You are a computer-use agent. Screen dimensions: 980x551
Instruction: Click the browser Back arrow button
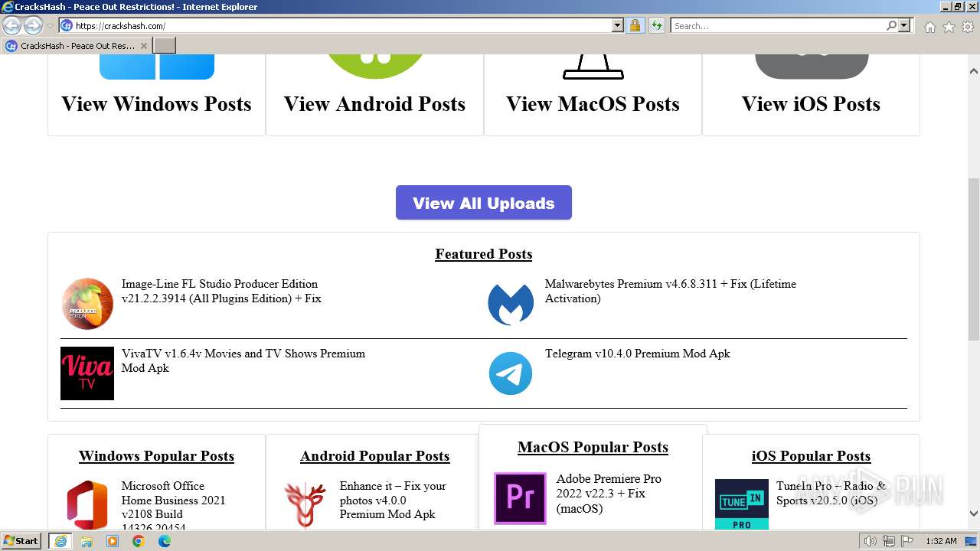pos(11,25)
